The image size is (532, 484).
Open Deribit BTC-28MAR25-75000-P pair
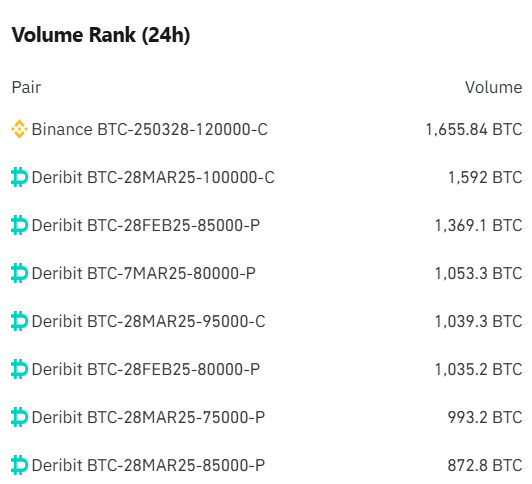point(148,417)
